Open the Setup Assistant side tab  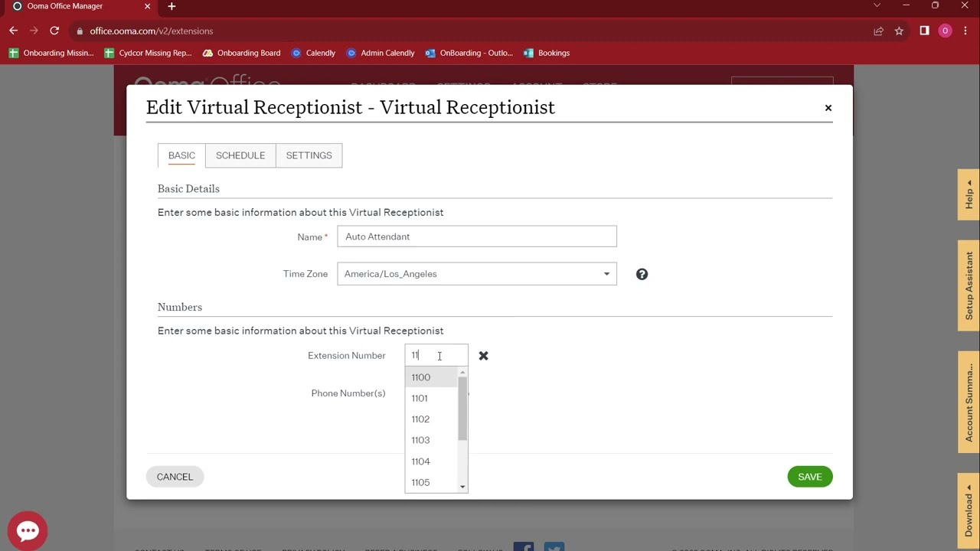tap(969, 285)
